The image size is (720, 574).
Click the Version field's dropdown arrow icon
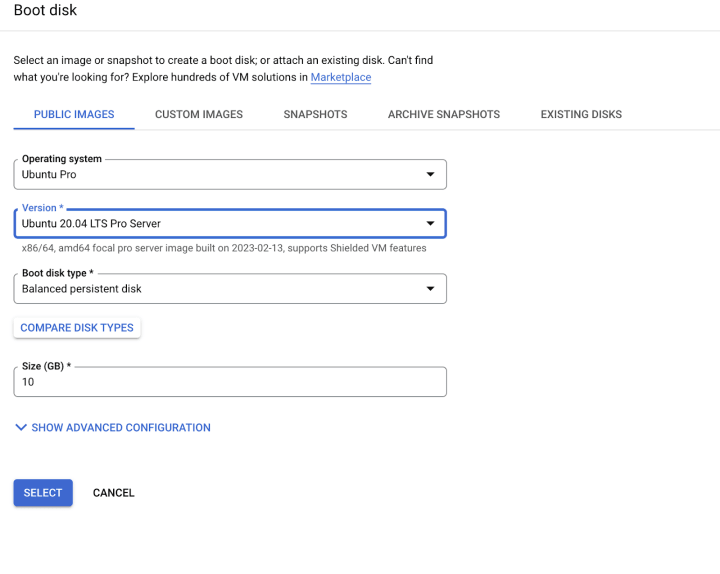coord(430,224)
